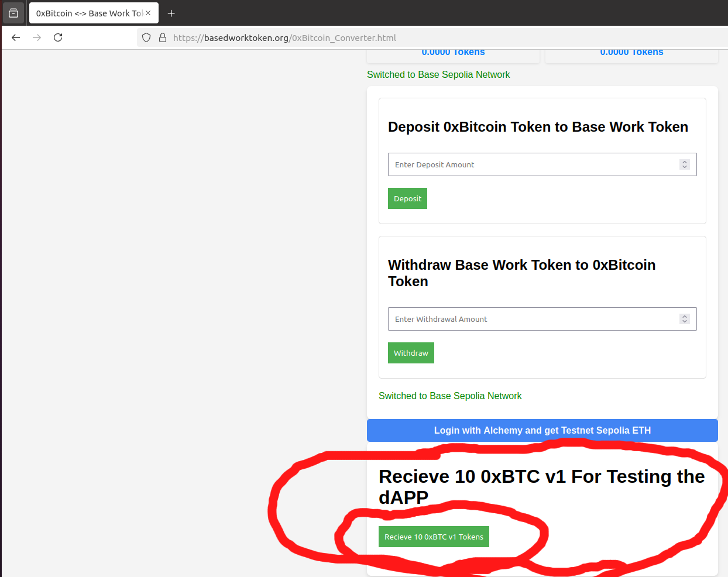This screenshot has width=728, height=577.
Task: Open the tracking protection shield panel
Action: point(146,37)
